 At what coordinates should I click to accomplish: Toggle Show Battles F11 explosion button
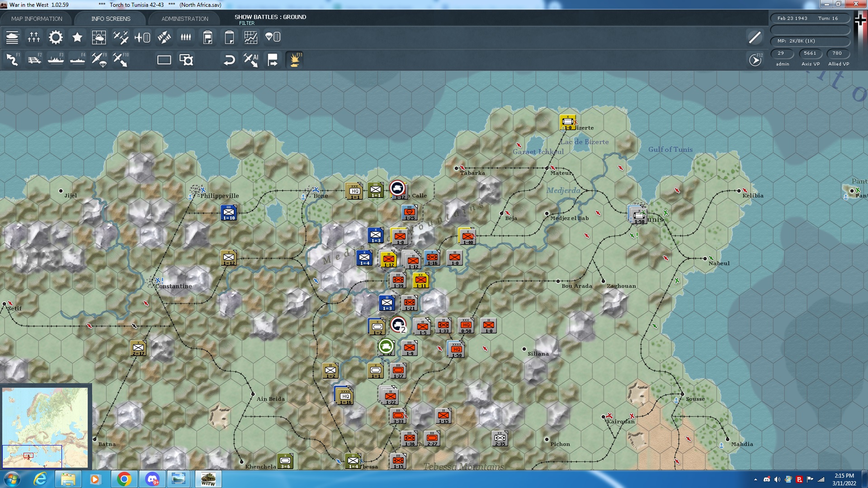click(x=294, y=60)
